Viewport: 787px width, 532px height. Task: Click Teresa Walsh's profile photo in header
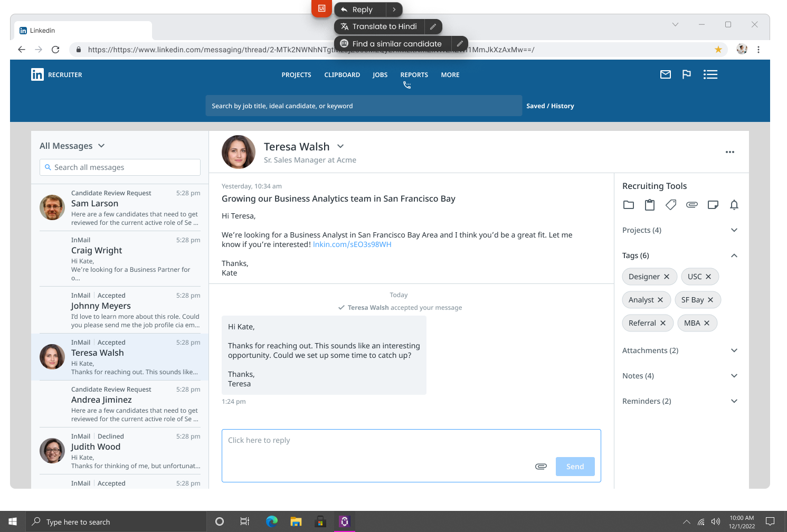pos(239,152)
